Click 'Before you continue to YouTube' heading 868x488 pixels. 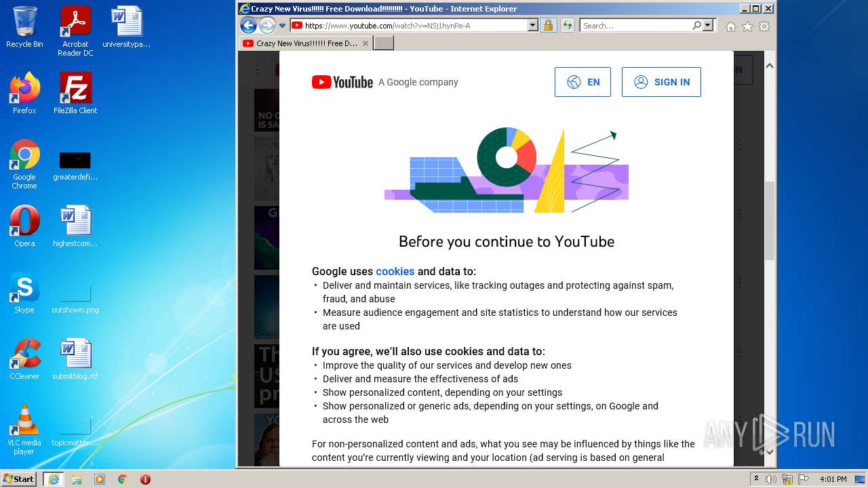click(507, 242)
